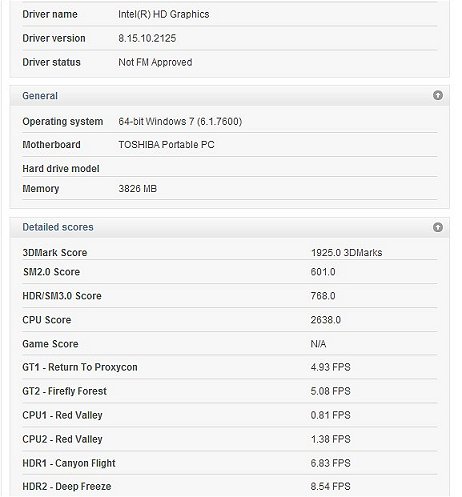Image resolution: width=462 pixels, height=497 pixels.
Task: Select the 3DMark Score row
Action: click(x=230, y=252)
